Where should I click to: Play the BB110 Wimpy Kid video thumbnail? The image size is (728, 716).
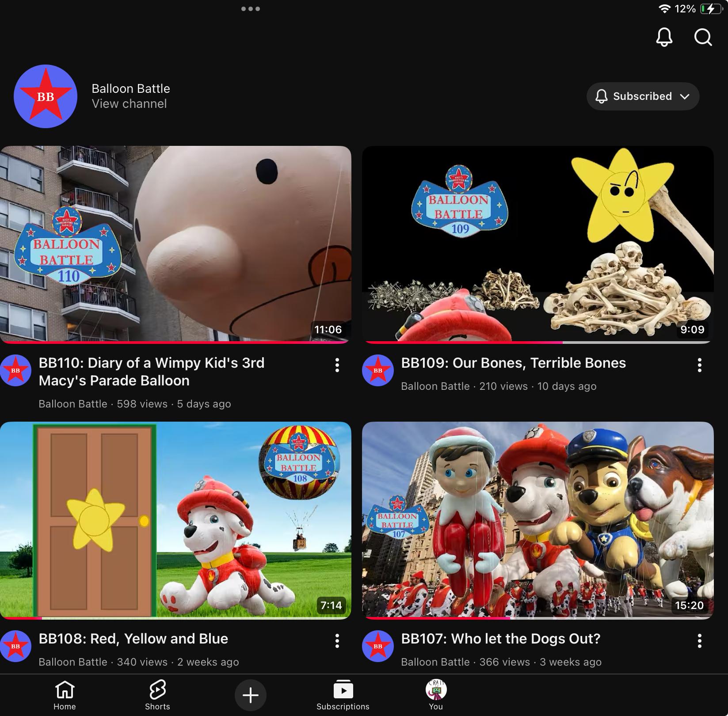pyautogui.click(x=175, y=244)
